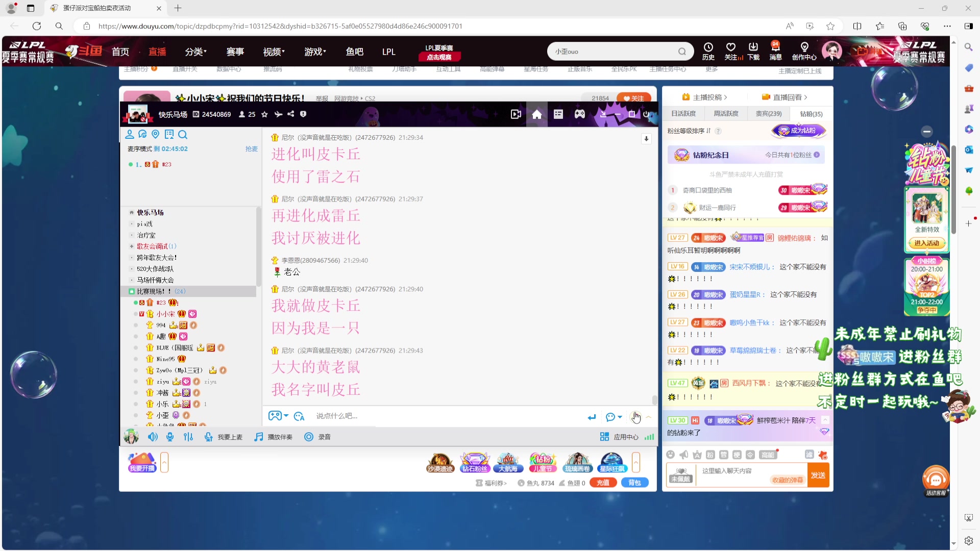Open the game controller icon in header
Image resolution: width=980 pixels, height=551 pixels.
pos(580,114)
